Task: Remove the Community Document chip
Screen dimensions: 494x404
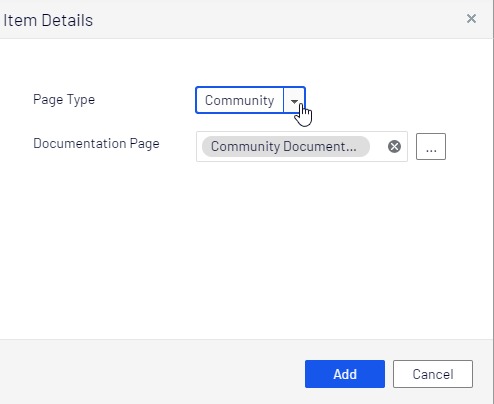Action: (x=394, y=147)
